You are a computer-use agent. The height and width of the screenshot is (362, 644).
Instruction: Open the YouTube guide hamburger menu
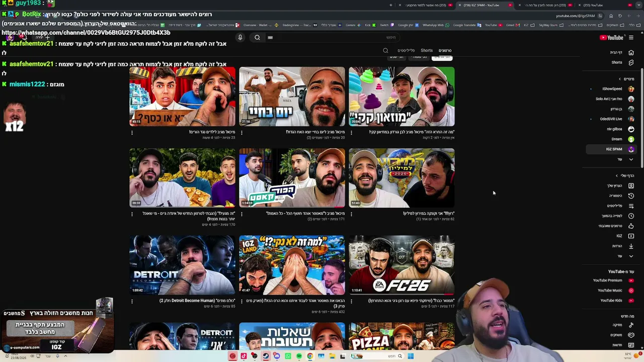tap(631, 38)
